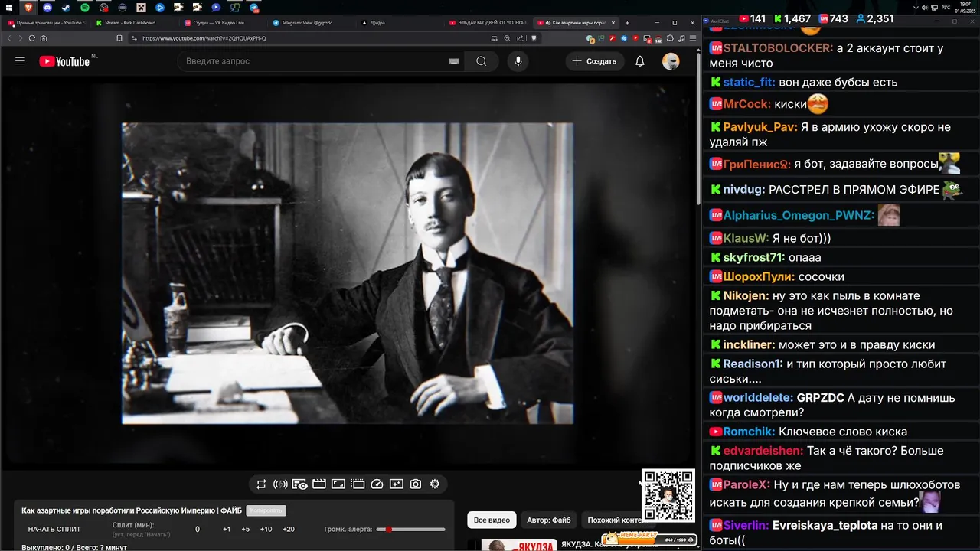Add +20 minutes to split

[289, 529]
